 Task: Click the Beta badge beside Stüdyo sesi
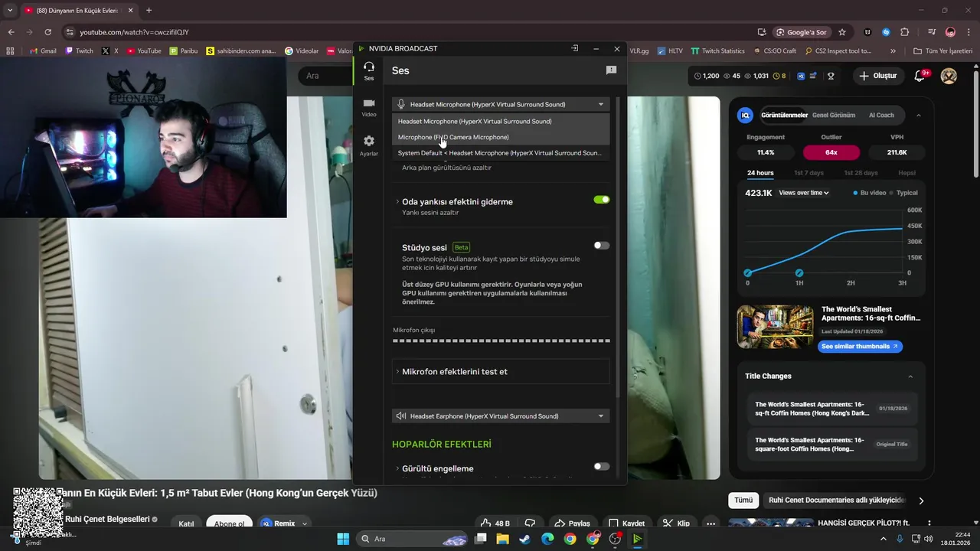coord(461,247)
